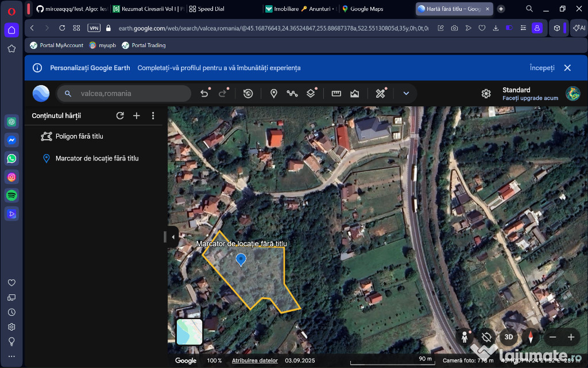Open the add new item plus menu
This screenshot has width=588, height=368.
(x=137, y=116)
